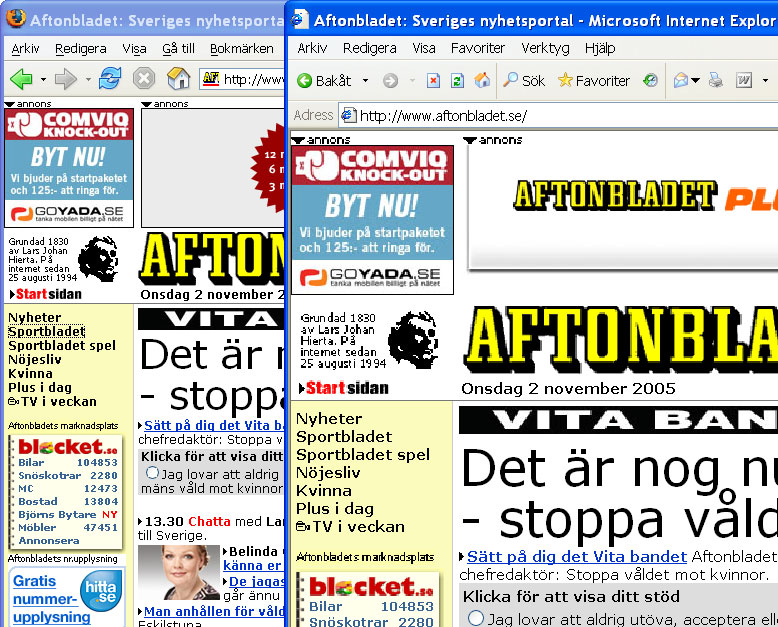This screenshot has width=778, height=627.
Task: Click Snöskotrar 2280 in Firefox blocket box
Action: click(x=68, y=475)
